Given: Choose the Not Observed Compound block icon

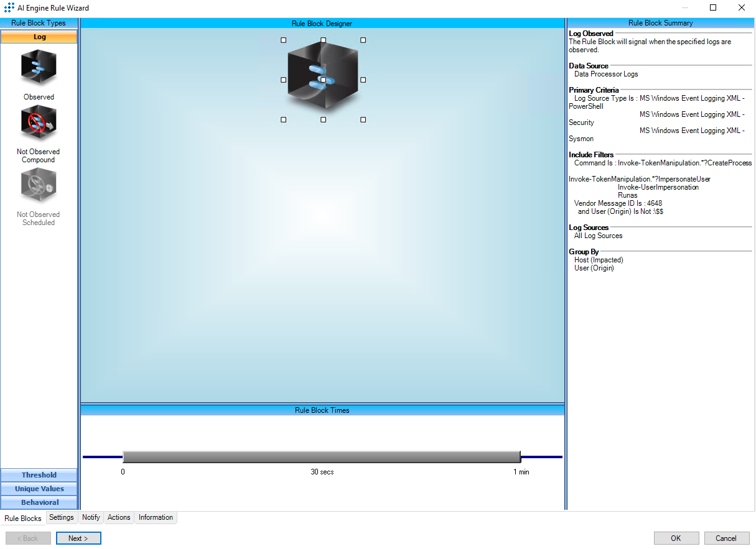Looking at the screenshot, I should click(x=39, y=123).
